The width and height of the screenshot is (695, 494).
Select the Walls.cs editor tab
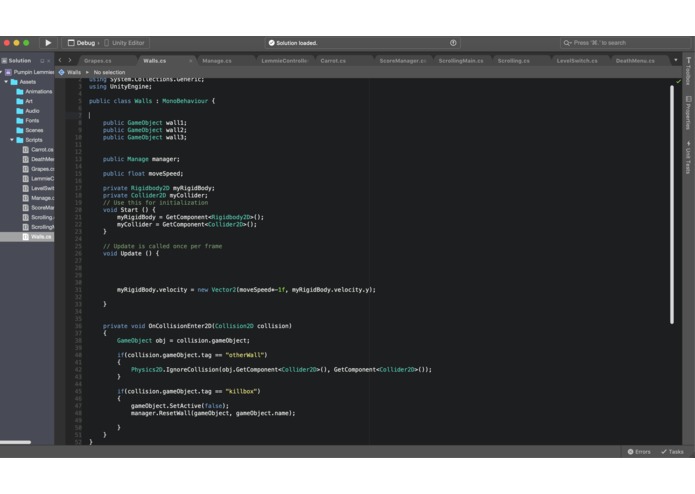tap(155, 61)
